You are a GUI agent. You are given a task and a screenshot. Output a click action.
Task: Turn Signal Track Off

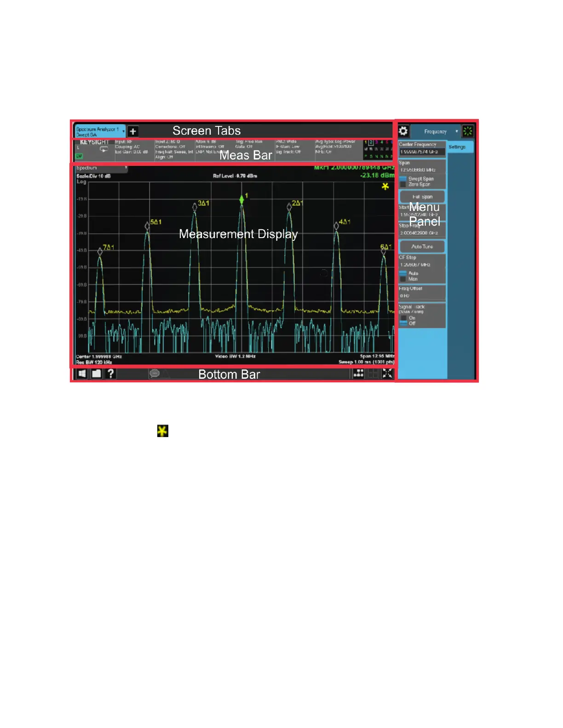[x=408, y=323]
